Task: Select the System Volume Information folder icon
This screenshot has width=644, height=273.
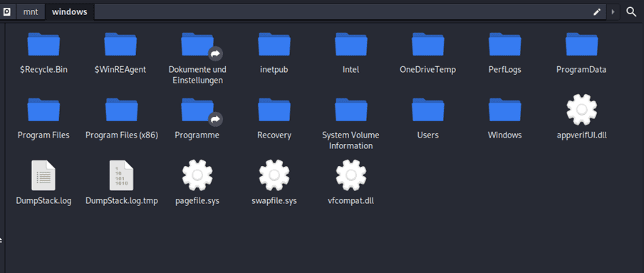Action: click(351, 110)
